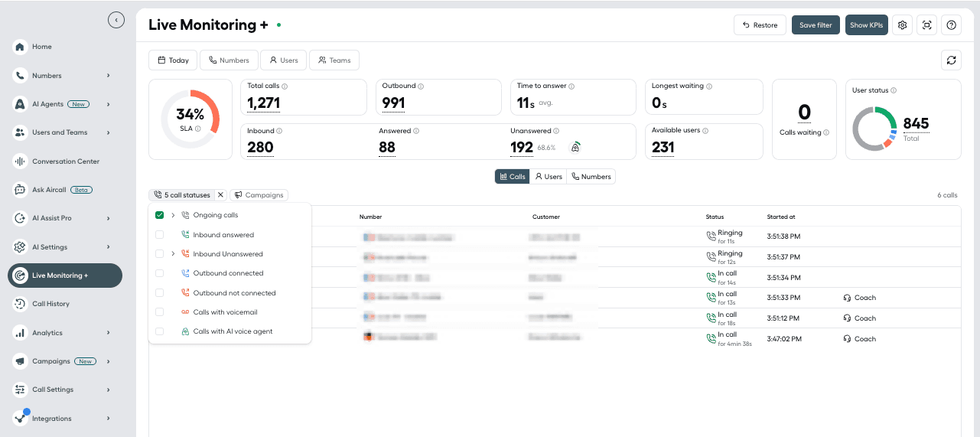980x437 pixels.
Task: Click the AI Agents sidebar icon
Action: (21, 104)
